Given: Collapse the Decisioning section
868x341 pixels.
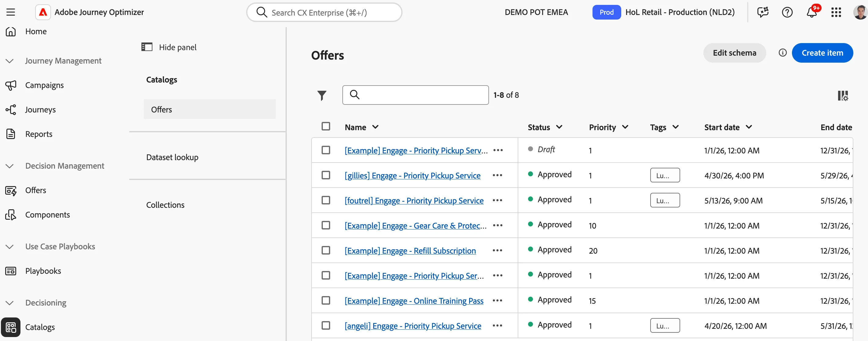Looking at the screenshot, I should coord(10,303).
